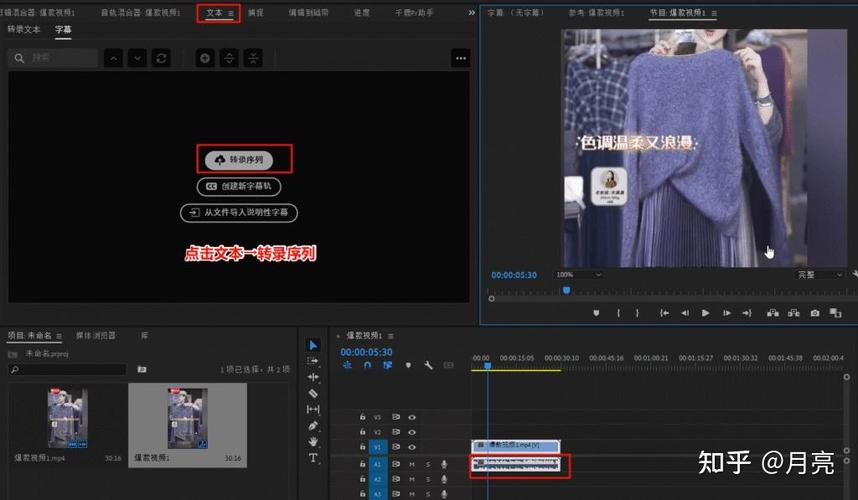This screenshot has height=500, width=858.
Task: Expand the hidden panel tabs with the double chevron
Action: (472, 12)
